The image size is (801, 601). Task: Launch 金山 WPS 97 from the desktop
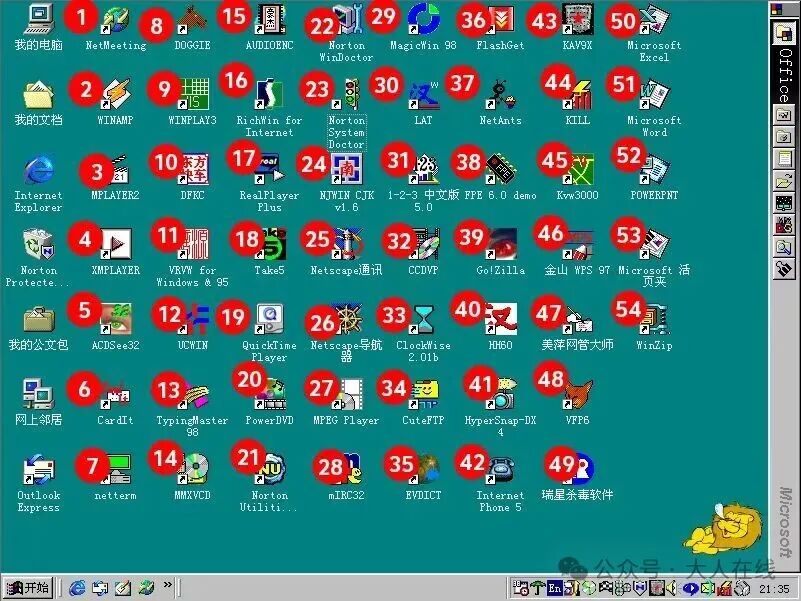[x=577, y=245]
